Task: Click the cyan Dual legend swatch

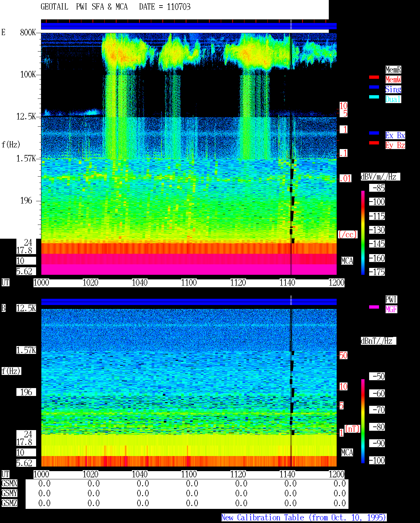Action: click(x=374, y=97)
